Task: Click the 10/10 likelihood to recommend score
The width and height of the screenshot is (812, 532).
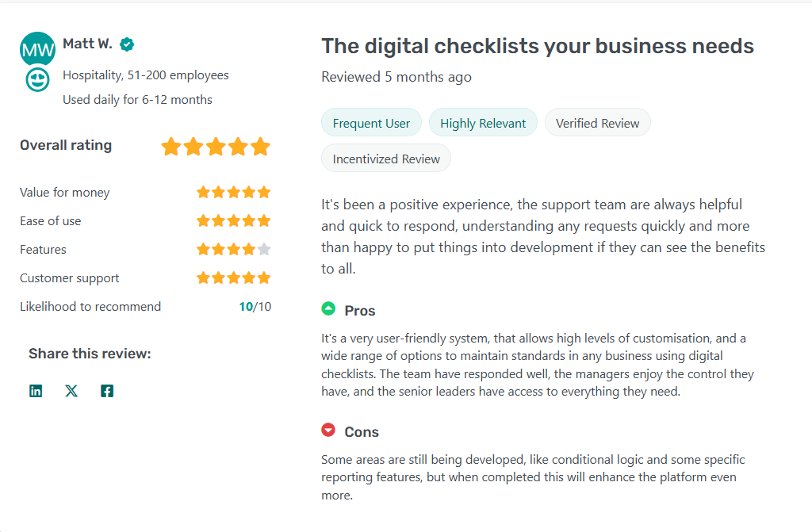Action: click(255, 307)
